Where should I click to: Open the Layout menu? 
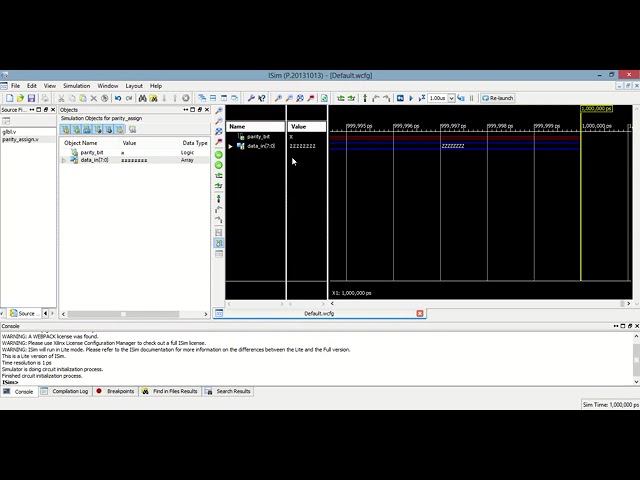(134, 86)
